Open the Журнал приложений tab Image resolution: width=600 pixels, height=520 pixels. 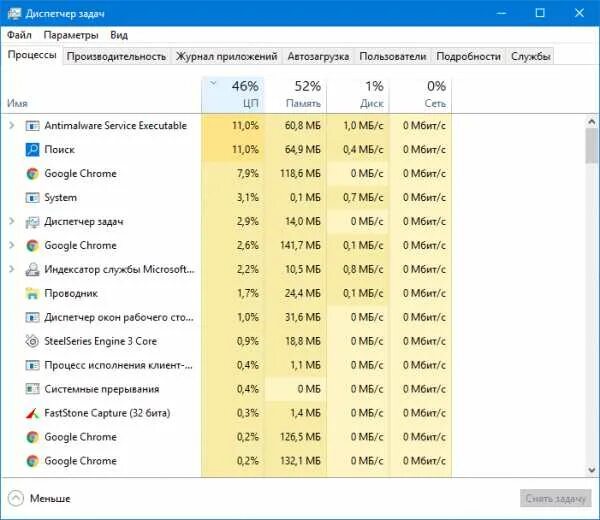pyautogui.click(x=227, y=57)
